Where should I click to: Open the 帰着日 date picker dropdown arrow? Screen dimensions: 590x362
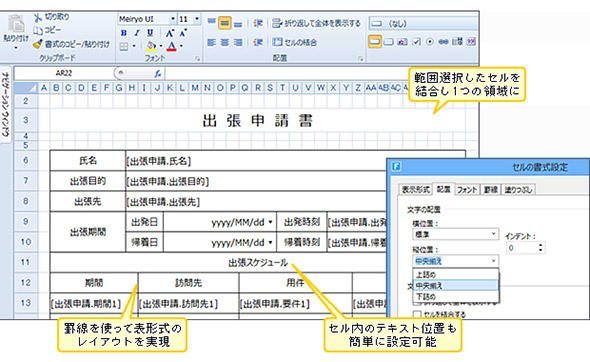pyautogui.click(x=270, y=243)
